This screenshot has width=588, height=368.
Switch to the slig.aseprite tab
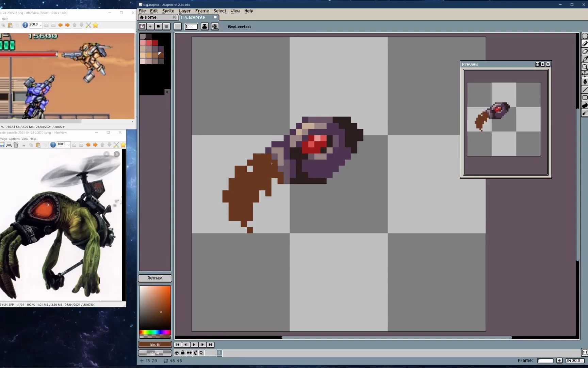pyautogui.click(x=199, y=17)
